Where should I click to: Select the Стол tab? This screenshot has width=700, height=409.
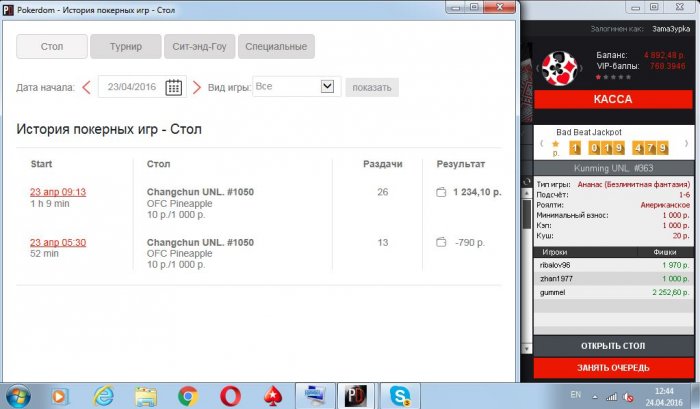pyautogui.click(x=52, y=46)
